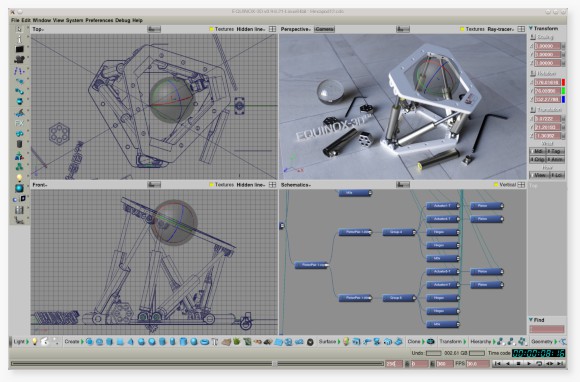The height and width of the screenshot is (382, 580).
Task: Click the black render screen icon
Action: 19,49
